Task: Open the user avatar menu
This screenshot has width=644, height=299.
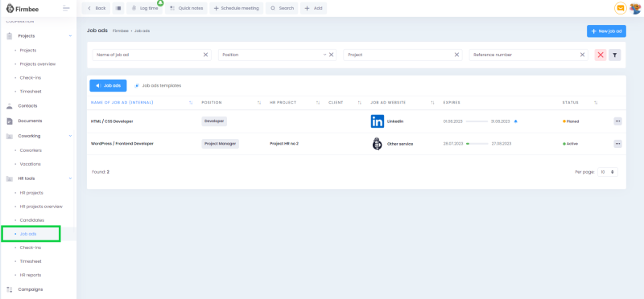Action: point(635,8)
